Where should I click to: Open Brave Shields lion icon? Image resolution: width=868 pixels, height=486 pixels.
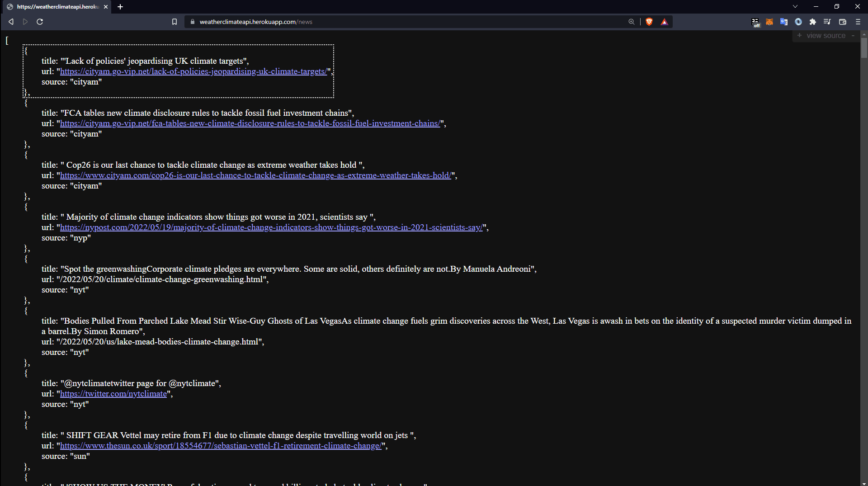click(649, 22)
